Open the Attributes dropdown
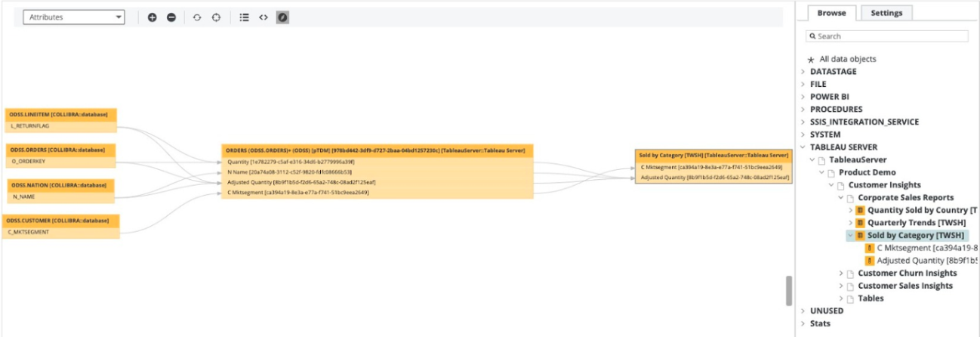This screenshot has width=980, height=337. click(73, 17)
